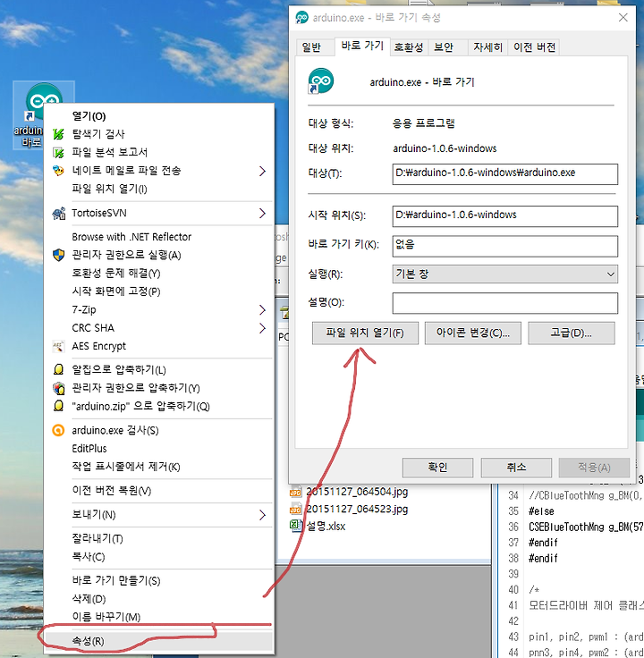Choose 잘라내기(T) from the menu
The width and height of the screenshot is (644, 658).
pyautogui.click(x=97, y=539)
